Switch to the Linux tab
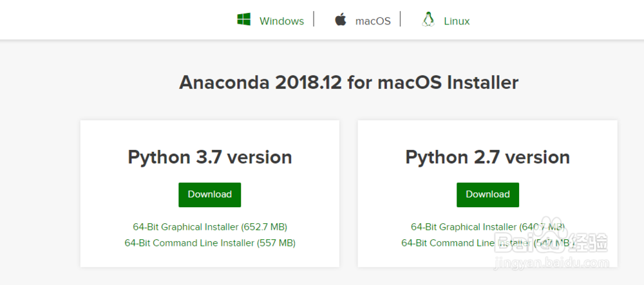 tap(457, 21)
